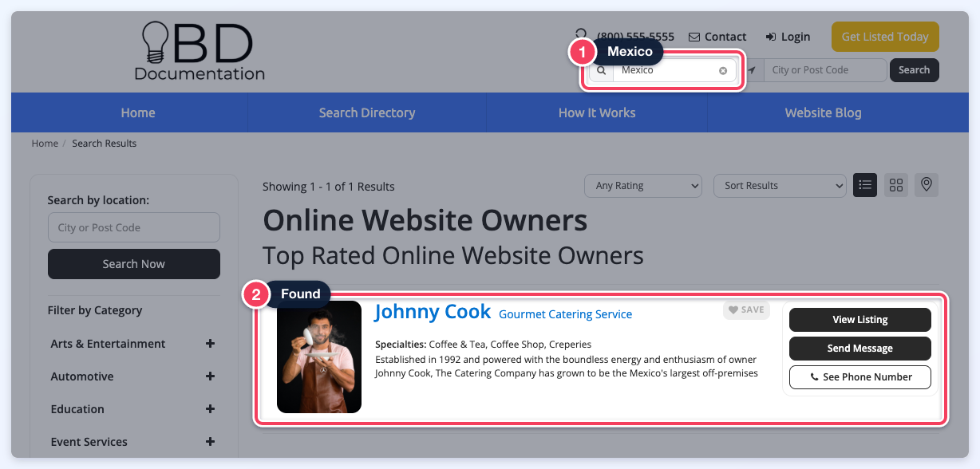The image size is (980, 469).
Task: Expand Automotive category plus
Action: (x=211, y=376)
